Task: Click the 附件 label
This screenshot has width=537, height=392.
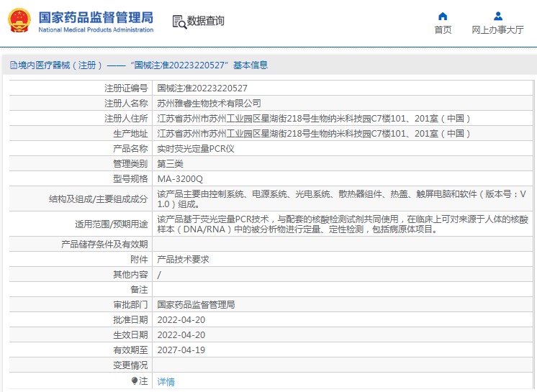Action: [x=139, y=260]
